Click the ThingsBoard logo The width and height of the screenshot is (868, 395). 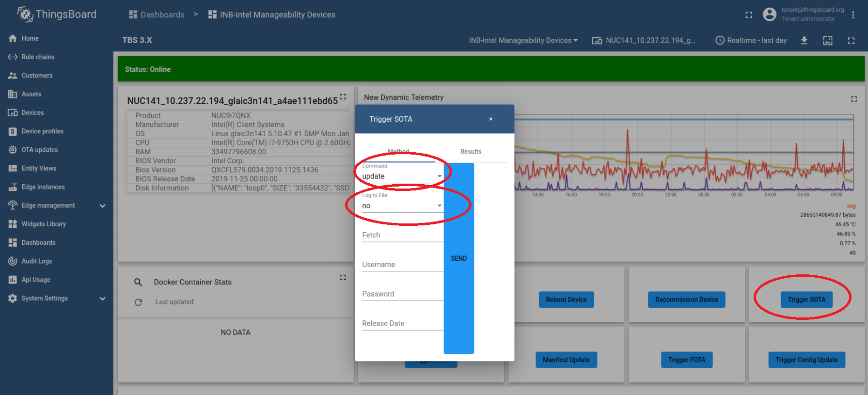(x=57, y=14)
